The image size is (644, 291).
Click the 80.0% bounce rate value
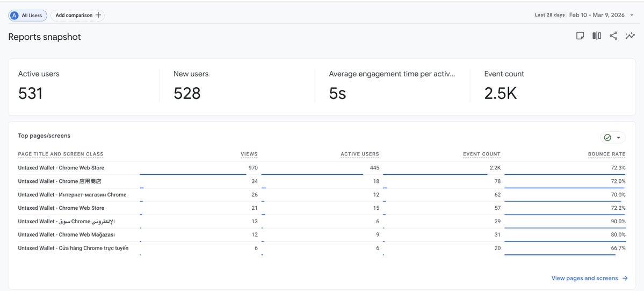click(x=618, y=235)
